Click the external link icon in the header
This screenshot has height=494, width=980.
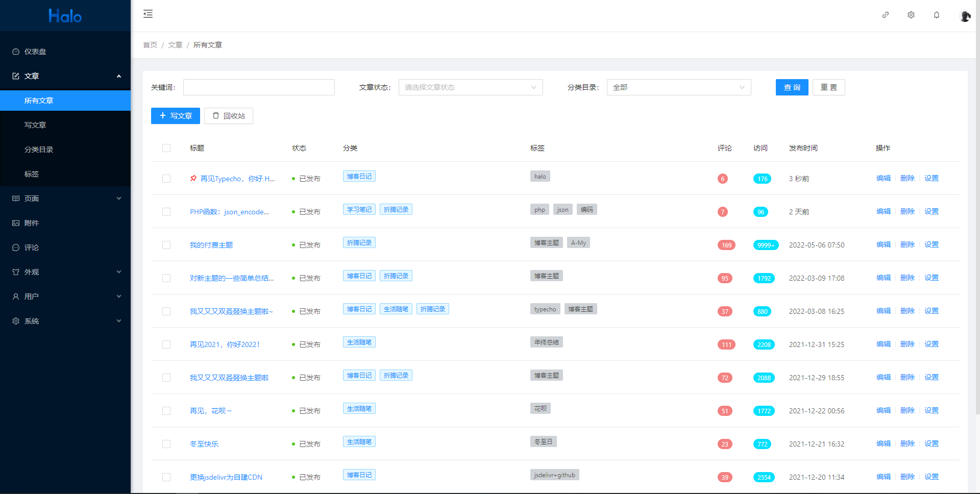(885, 15)
